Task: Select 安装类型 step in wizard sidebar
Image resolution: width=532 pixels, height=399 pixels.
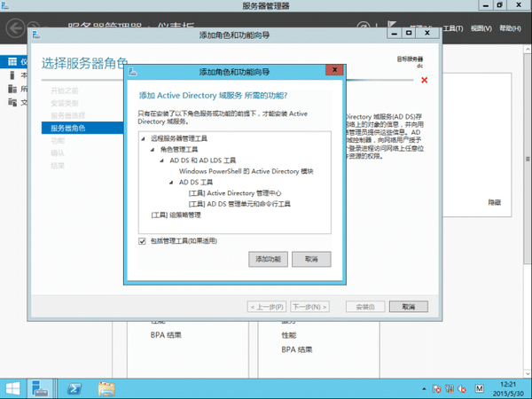Action: pyautogui.click(x=65, y=103)
